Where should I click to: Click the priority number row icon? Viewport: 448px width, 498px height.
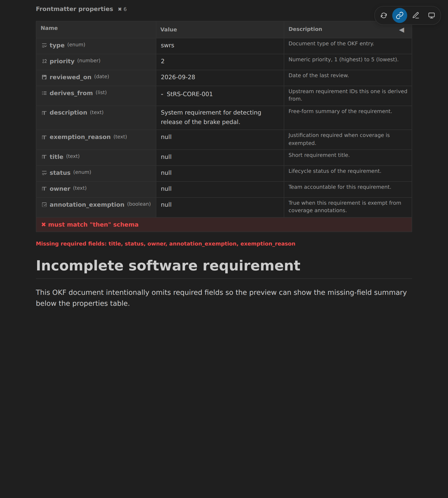click(44, 61)
